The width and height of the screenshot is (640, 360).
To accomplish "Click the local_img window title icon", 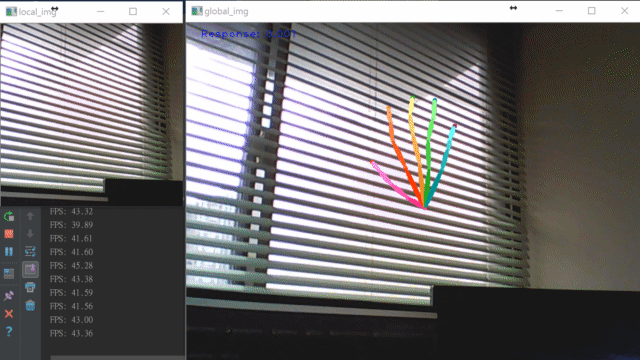I will (x=11, y=11).
